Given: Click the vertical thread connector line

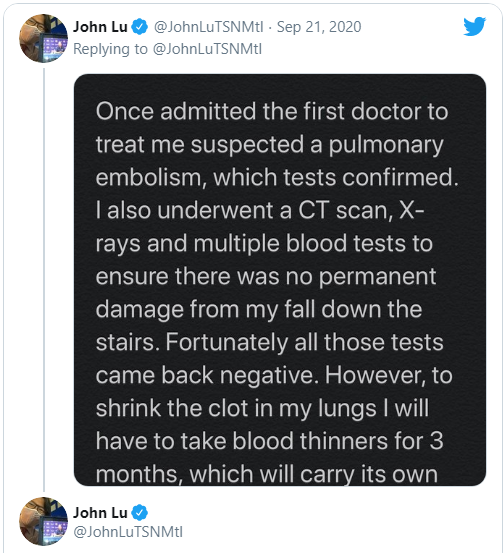Looking at the screenshot, I should click(x=44, y=280).
